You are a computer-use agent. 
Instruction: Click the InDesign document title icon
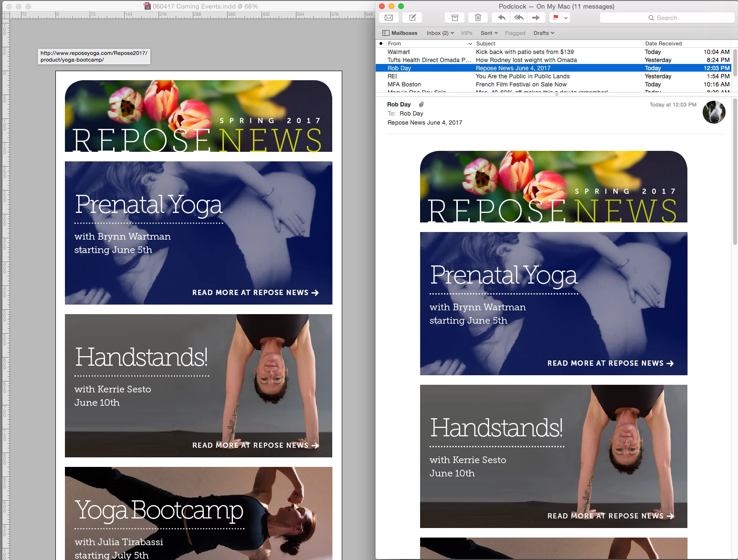[147, 6]
